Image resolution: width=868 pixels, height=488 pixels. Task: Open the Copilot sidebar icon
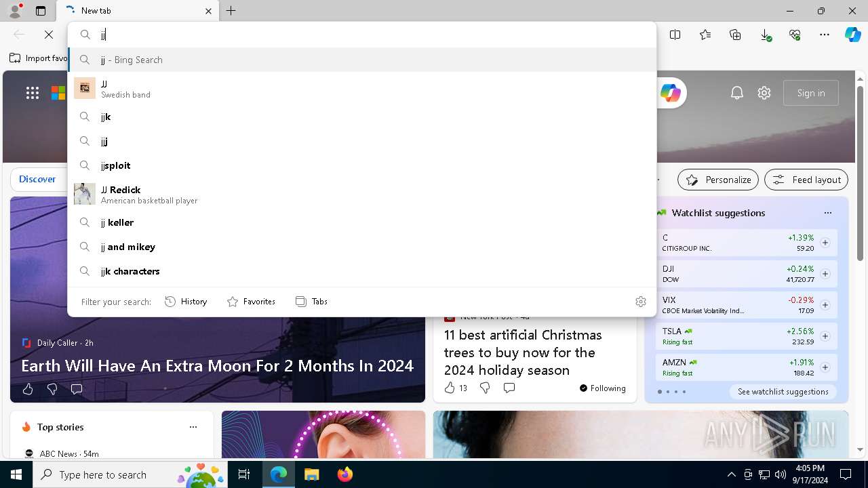click(852, 35)
